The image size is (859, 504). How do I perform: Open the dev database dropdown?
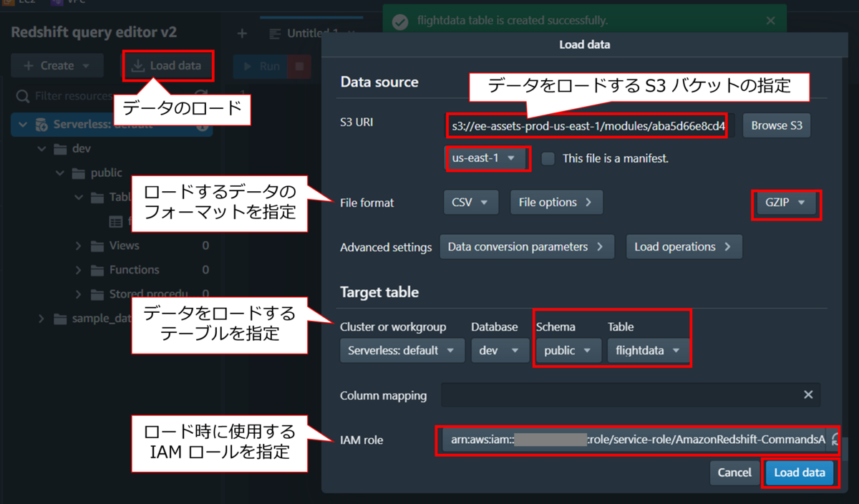(500, 351)
